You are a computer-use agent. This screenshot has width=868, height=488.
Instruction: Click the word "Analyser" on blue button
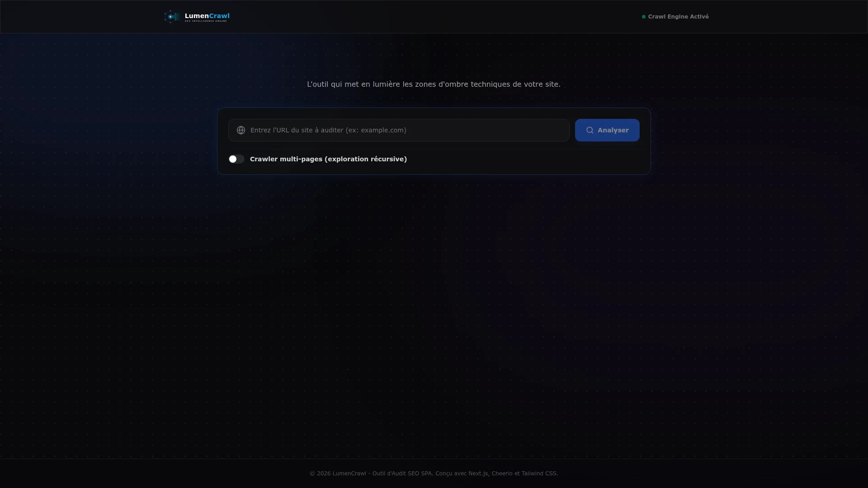point(613,130)
